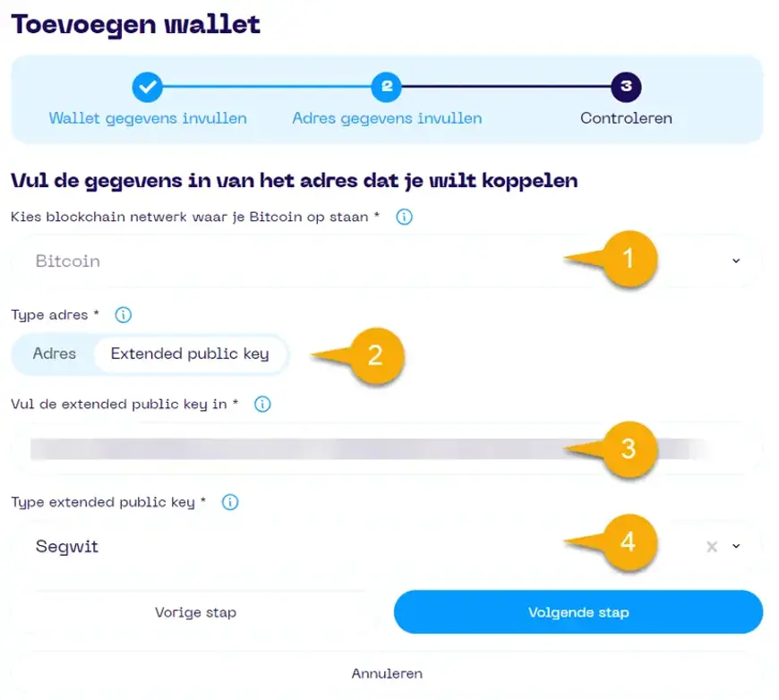
Task: Click the info icon next to blockchain netwerk
Action: pyautogui.click(x=404, y=217)
